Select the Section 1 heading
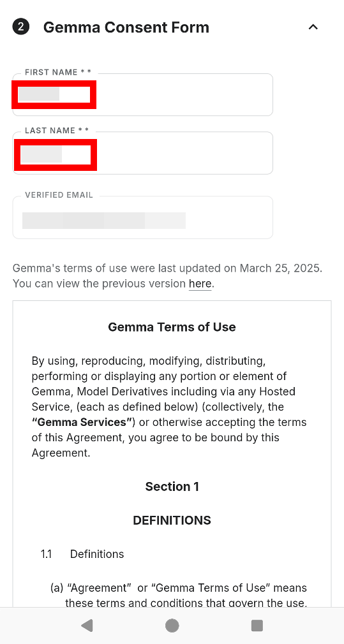The height and width of the screenshot is (644, 344). (172, 487)
